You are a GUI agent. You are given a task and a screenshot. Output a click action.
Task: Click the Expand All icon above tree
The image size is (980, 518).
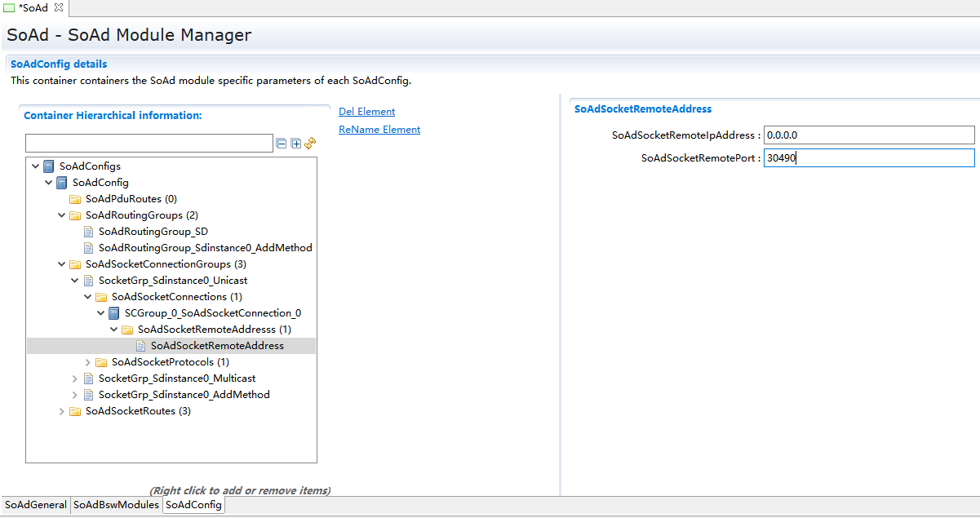[295, 144]
